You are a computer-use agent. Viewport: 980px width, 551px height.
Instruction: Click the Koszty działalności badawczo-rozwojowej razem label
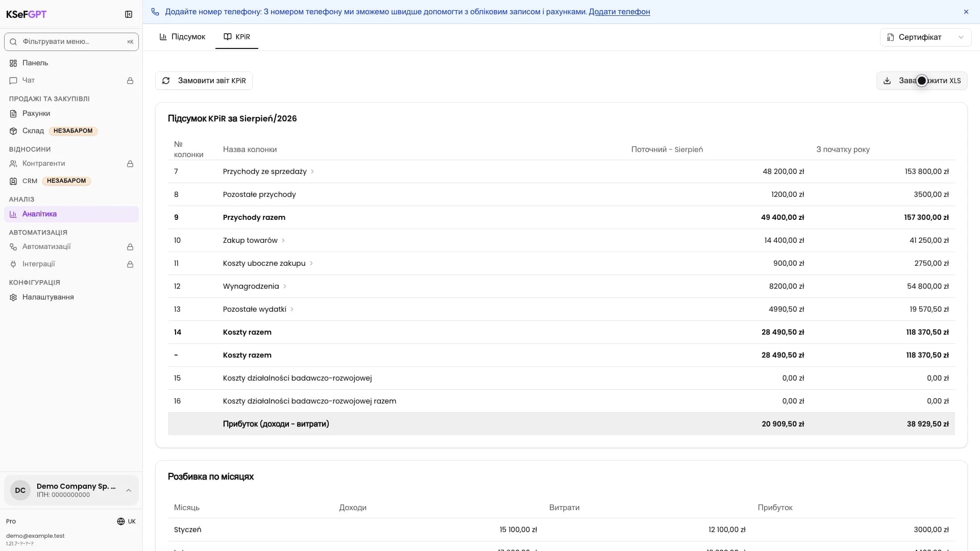pyautogui.click(x=310, y=401)
